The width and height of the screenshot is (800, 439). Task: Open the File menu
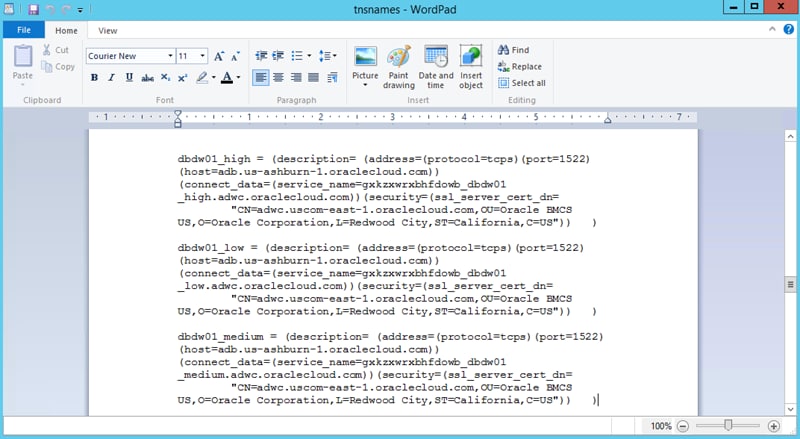tap(23, 30)
